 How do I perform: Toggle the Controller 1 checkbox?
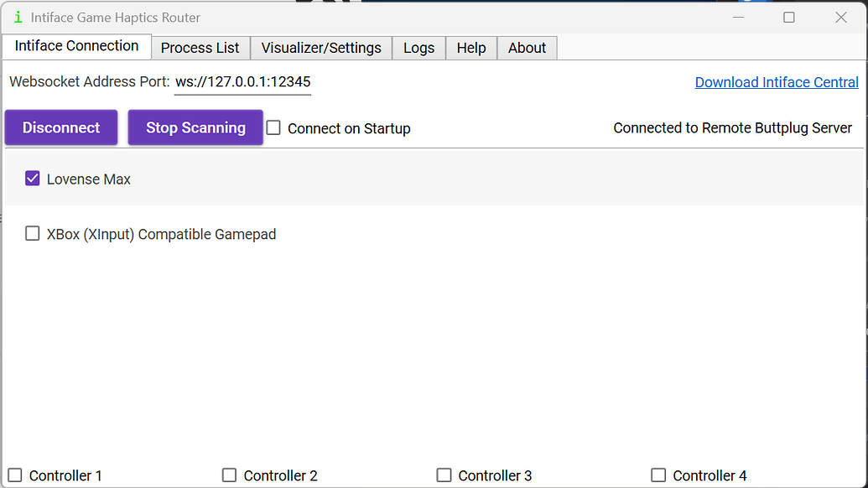[x=15, y=475]
